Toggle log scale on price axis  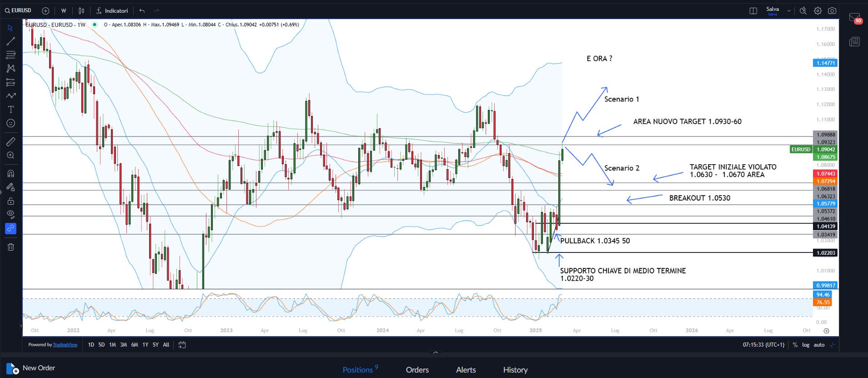point(805,345)
